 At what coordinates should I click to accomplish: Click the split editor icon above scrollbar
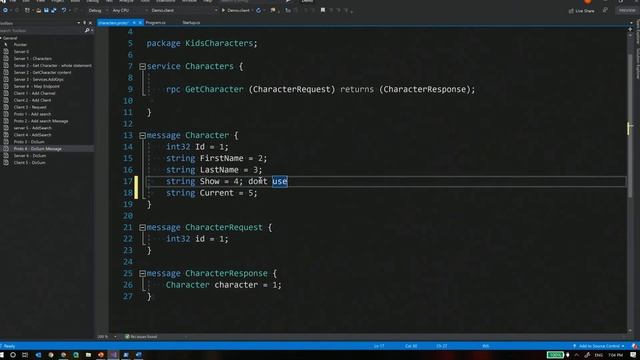[x=630, y=29]
